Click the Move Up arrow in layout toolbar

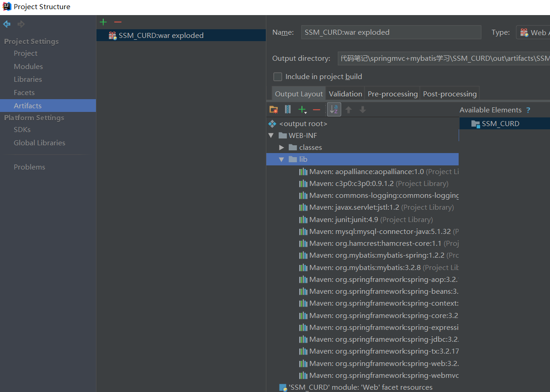tap(349, 110)
